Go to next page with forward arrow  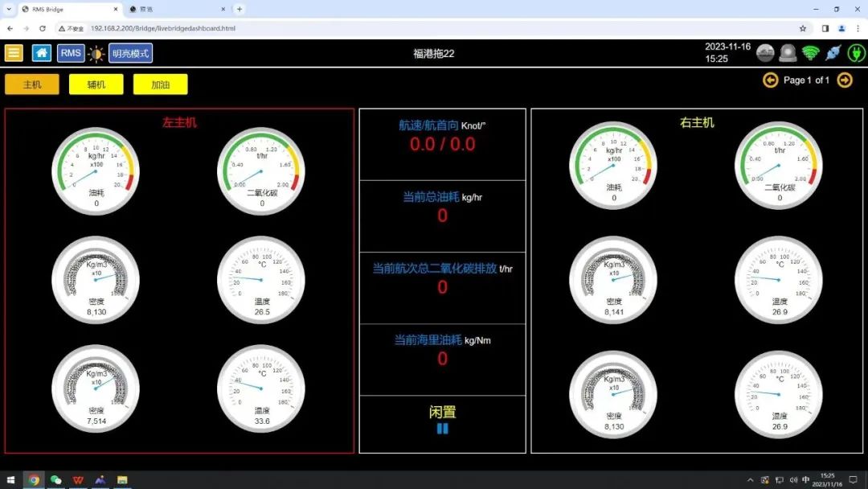coord(843,80)
